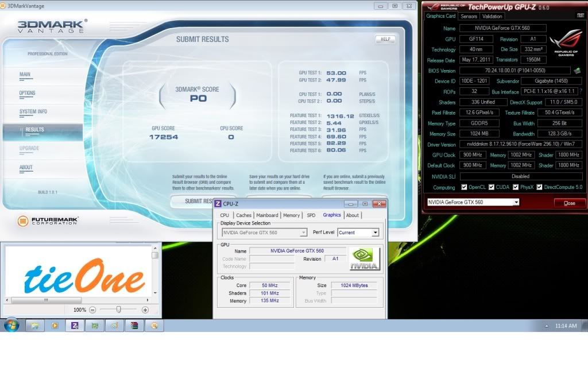Switch to the Validation tab in GPU-Z
Image resolution: width=588 pixels, height=383 pixels.
coord(492,17)
